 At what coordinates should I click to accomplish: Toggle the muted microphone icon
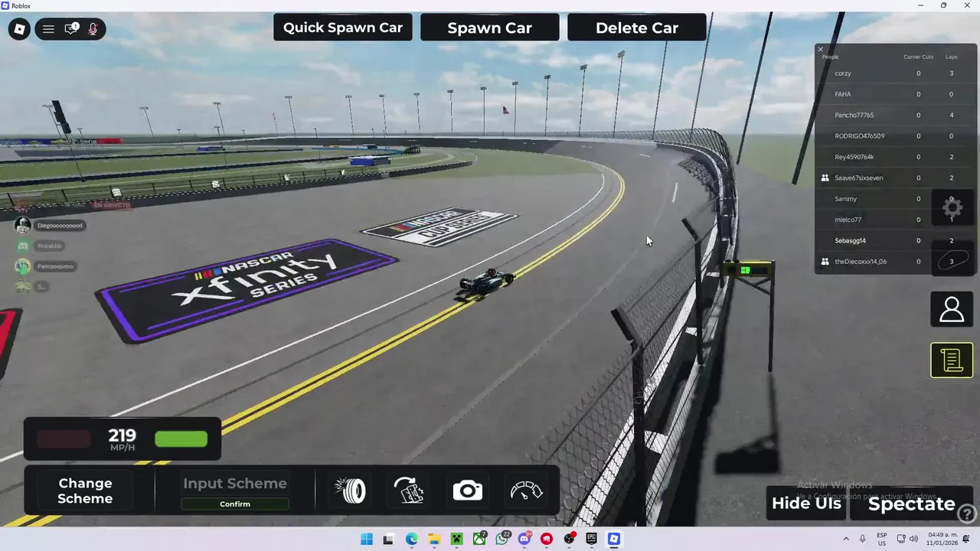tap(93, 29)
